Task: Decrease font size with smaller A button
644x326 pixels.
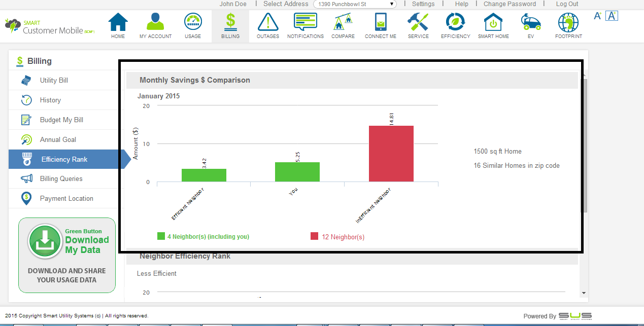Action: click(597, 16)
